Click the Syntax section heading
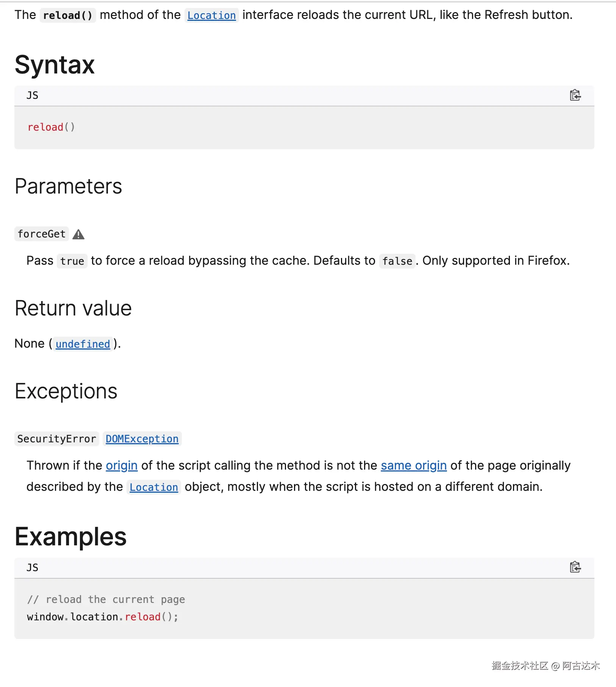Image resolution: width=616 pixels, height=687 pixels. click(x=55, y=65)
